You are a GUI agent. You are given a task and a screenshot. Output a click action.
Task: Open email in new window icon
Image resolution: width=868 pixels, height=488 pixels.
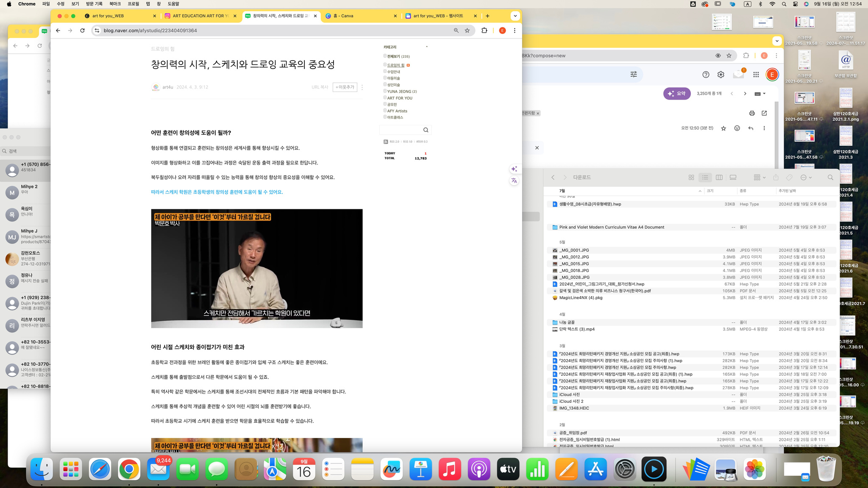pos(764,113)
